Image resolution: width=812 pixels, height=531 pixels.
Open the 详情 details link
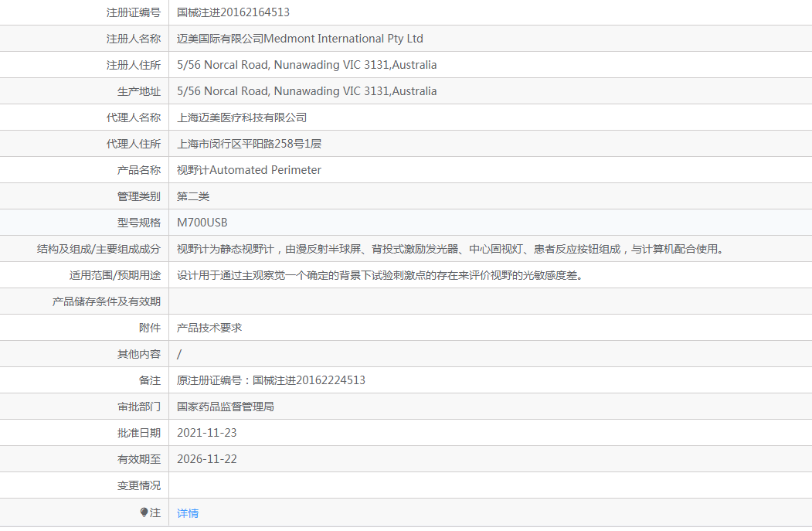188,513
